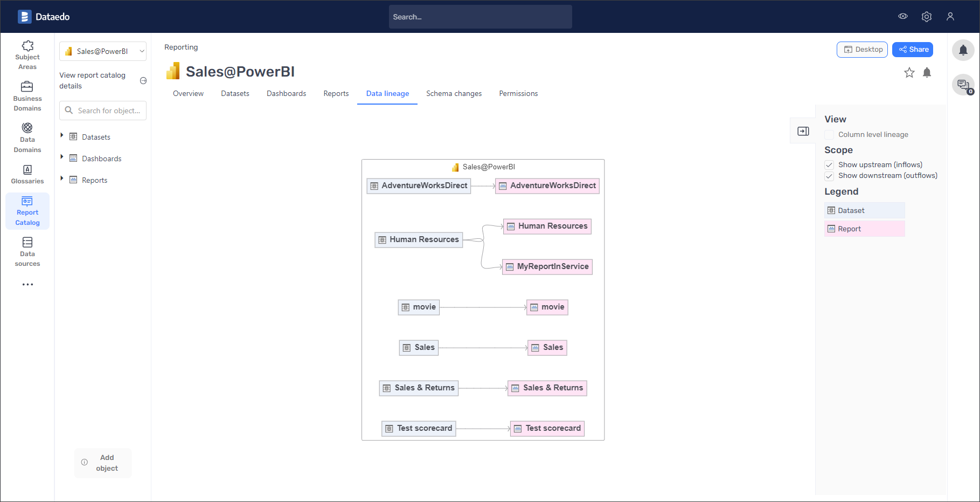Select the Sales & Returns dataset node

tap(419, 388)
